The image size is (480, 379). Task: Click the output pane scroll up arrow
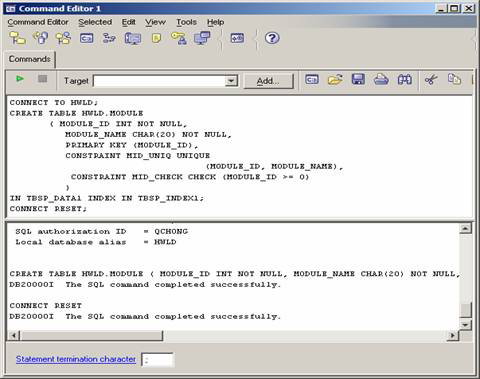pos(465,229)
